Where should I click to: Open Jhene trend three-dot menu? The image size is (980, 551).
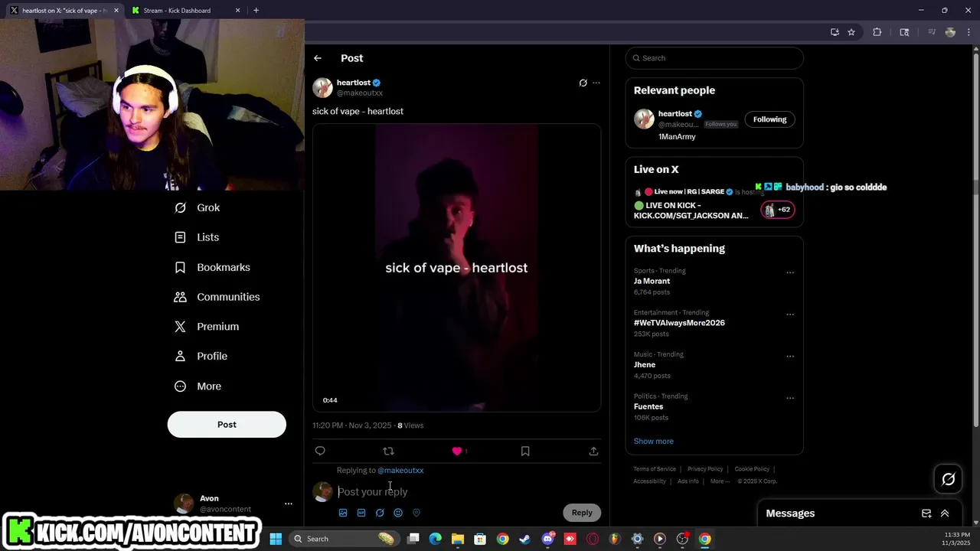click(x=790, y=356)
